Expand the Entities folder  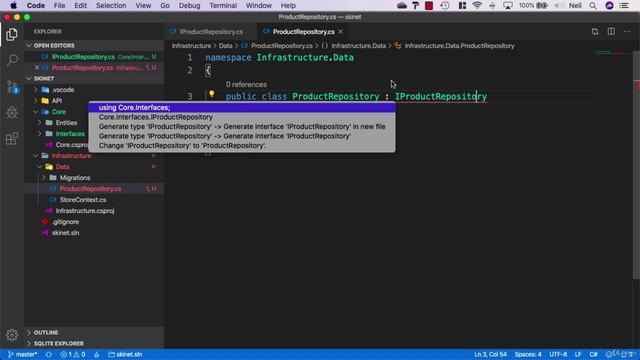pyautogui.click(x=40, y=122)
